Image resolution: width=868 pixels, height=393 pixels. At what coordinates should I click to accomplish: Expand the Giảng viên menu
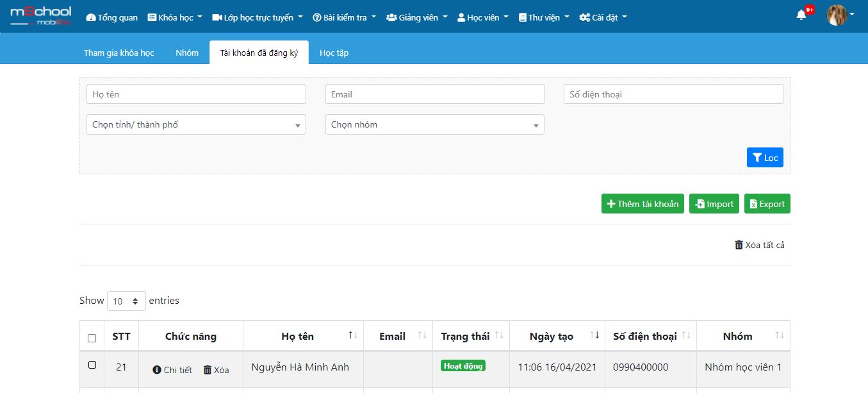point(417,17)
